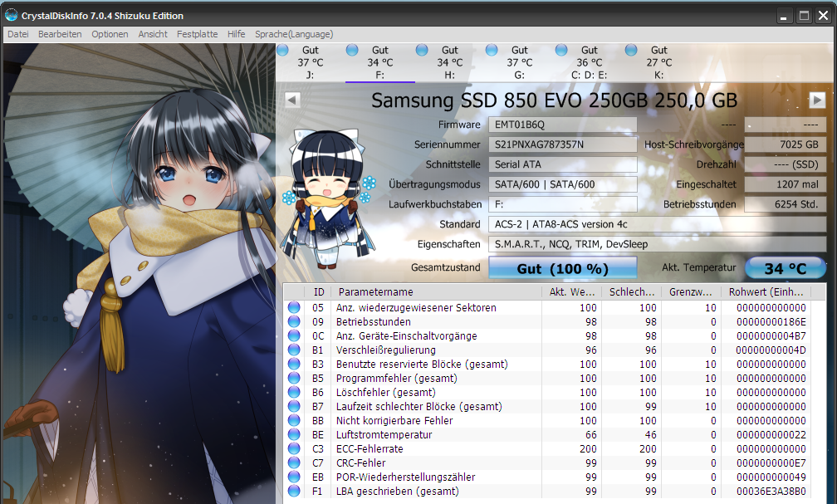Click status orb of attribute 05
The image size is (837, 504).
click(x=294, y=307)
